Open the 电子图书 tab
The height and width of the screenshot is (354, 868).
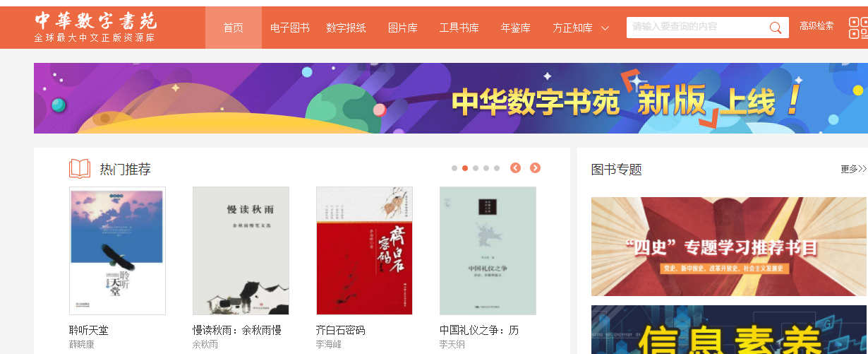(289, 28)
